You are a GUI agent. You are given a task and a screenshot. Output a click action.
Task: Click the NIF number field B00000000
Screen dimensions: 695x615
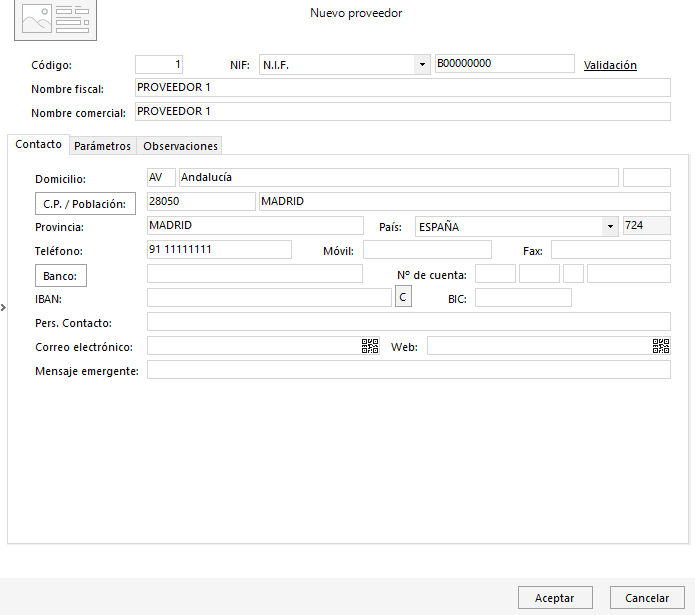click(504, 63)
